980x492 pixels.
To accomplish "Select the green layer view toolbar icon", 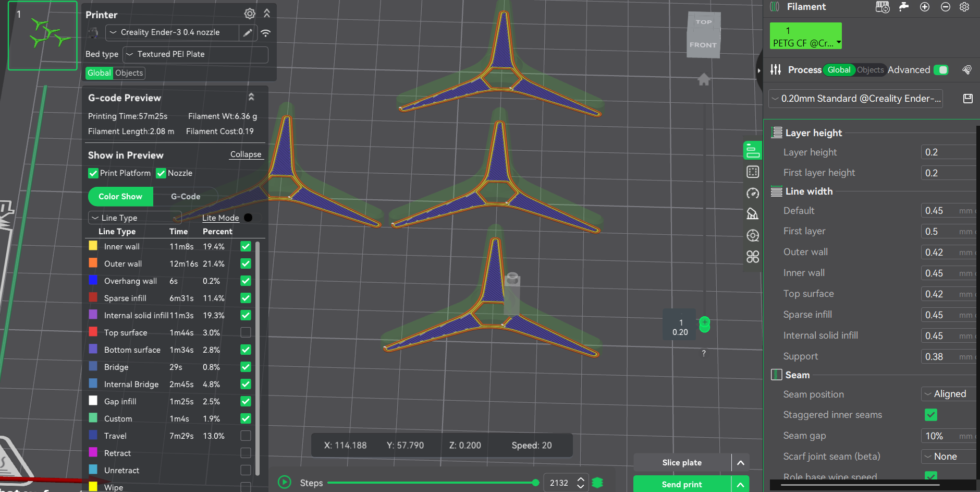I will (x=752, y=151).
